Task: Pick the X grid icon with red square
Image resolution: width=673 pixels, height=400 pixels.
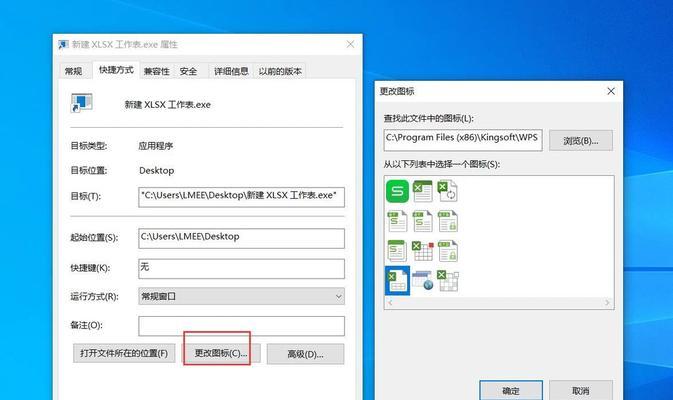Action: tap(423, 251)
